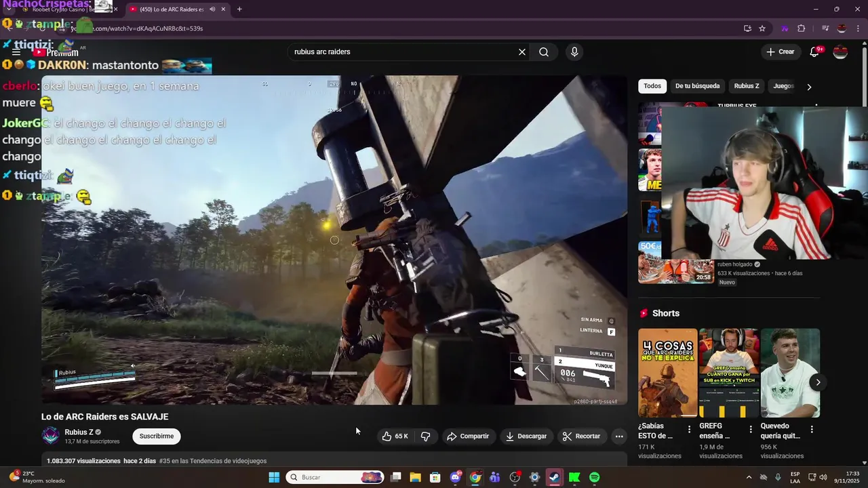
Task: Open Microsoft Teams from the taskbar
Action: point(495,477)
